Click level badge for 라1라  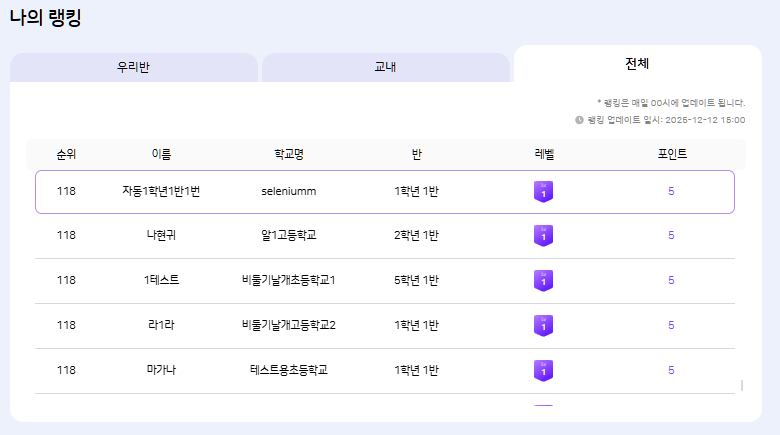tap(543, 326)
